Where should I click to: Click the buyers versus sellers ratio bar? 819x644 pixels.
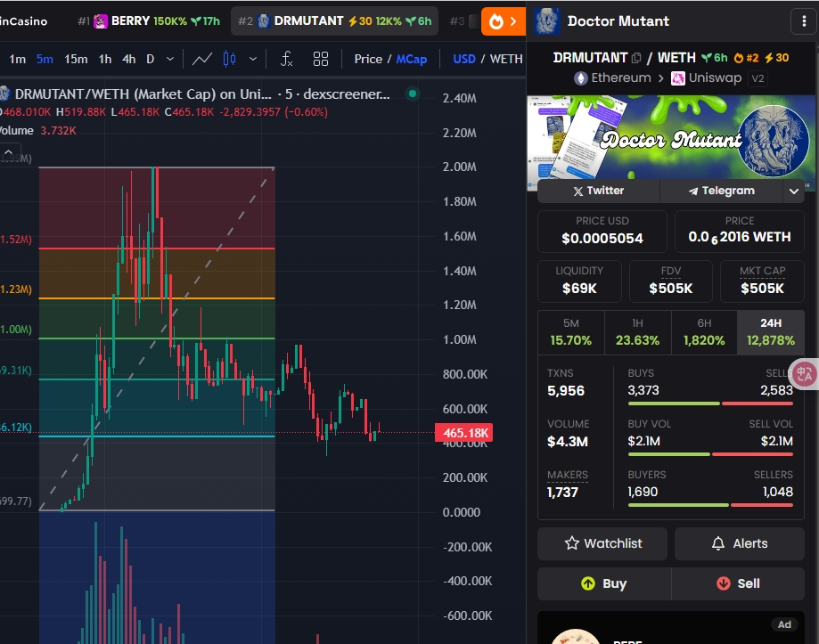(x=710, y=505)
